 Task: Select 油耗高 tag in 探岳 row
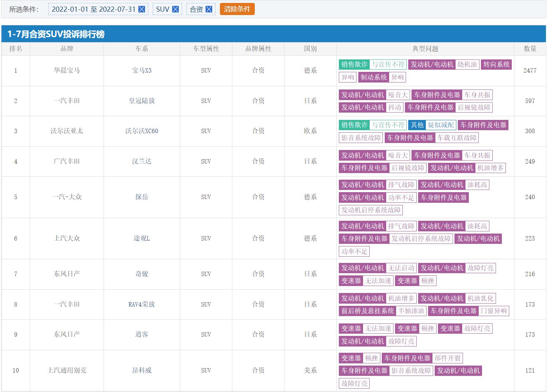tap(477, 185)
